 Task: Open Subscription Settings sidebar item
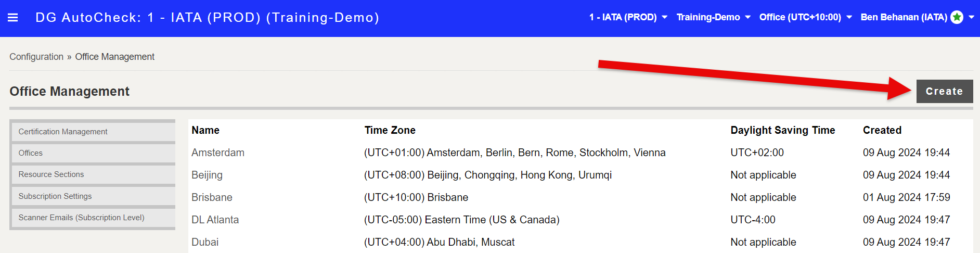93,196
